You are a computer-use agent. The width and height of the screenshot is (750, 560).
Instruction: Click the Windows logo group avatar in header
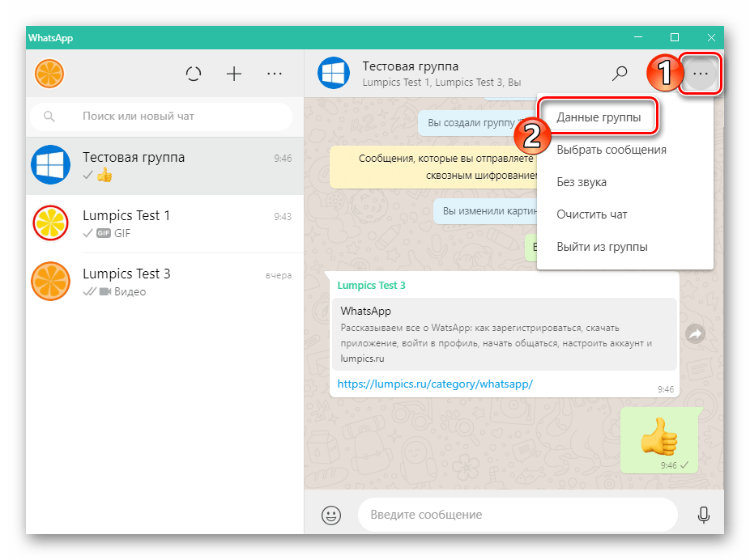pyautogui.click(x=333, y=73)
